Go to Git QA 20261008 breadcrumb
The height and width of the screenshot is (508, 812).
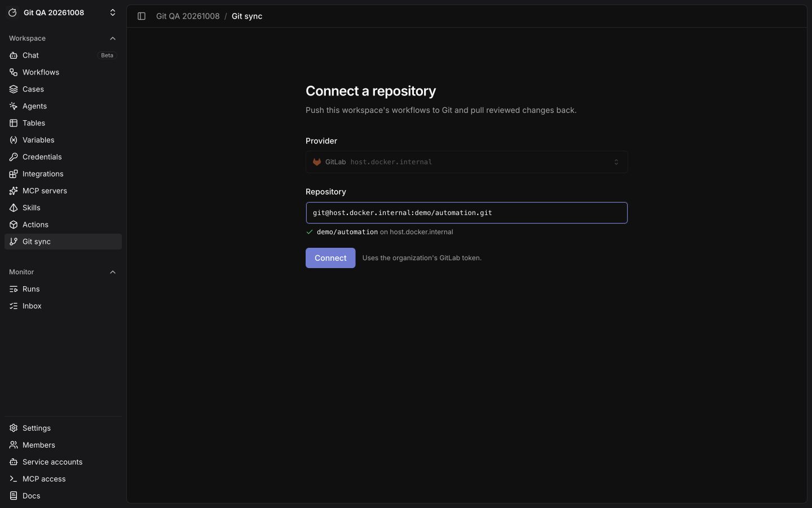[188, 16]
